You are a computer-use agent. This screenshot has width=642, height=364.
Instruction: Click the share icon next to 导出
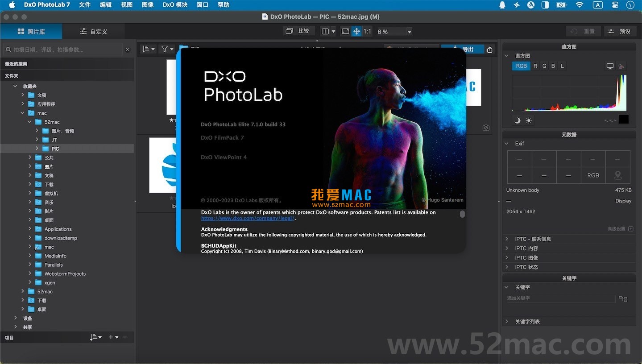[490, 50]
